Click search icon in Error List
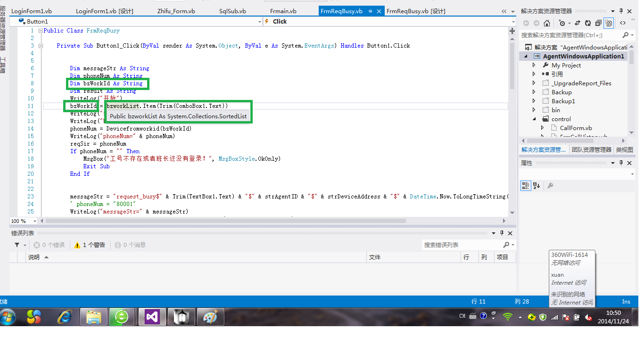644x362 pixels. pos(506,245)
